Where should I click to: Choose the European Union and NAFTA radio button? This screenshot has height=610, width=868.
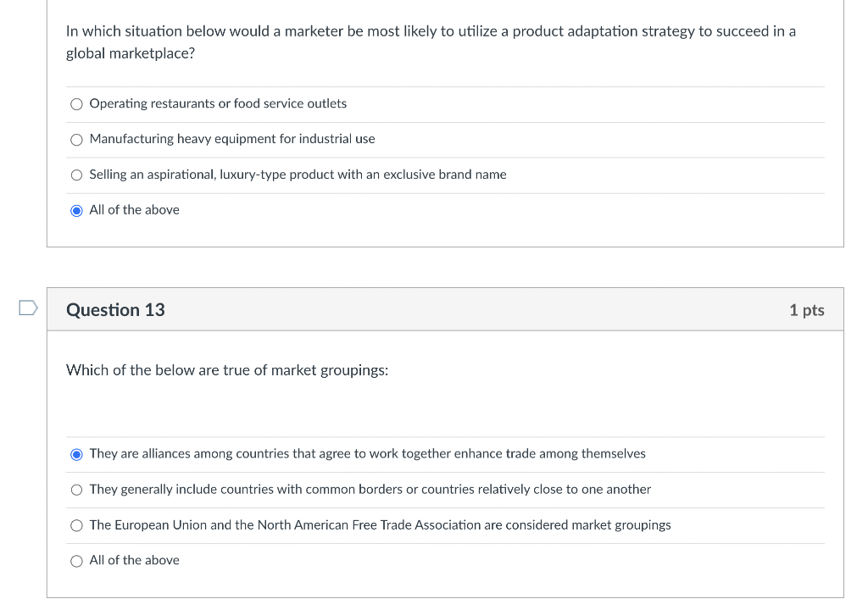(x=77, y=525)
